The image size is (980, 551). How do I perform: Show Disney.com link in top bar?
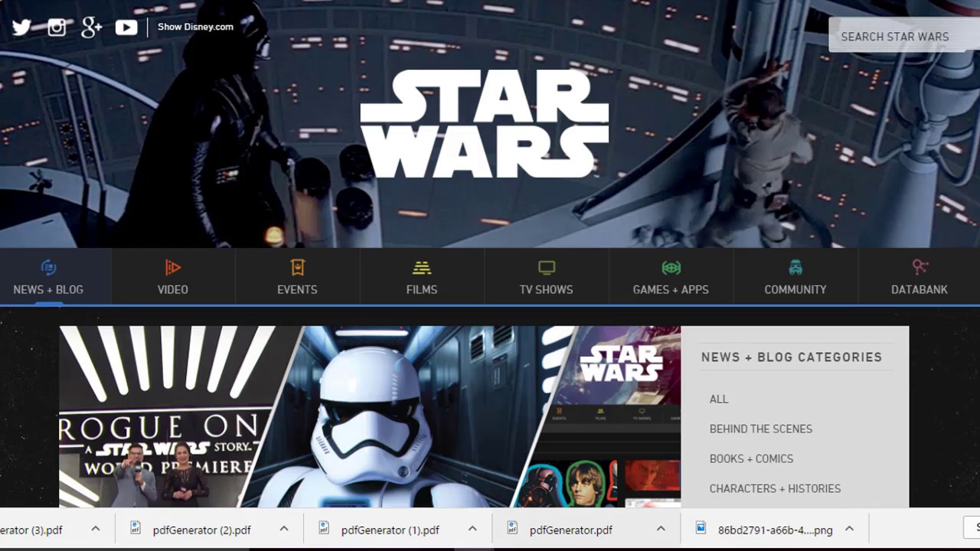tap(195, 27)
